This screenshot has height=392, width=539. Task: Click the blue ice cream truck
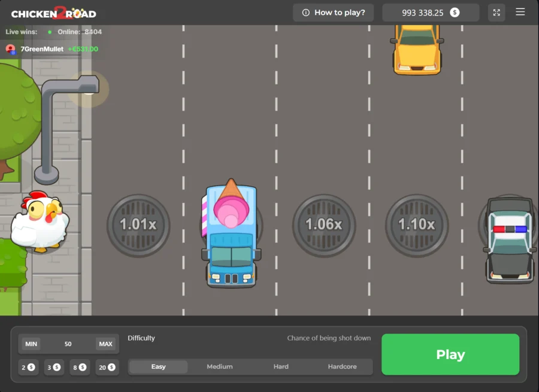click(231, 233)
